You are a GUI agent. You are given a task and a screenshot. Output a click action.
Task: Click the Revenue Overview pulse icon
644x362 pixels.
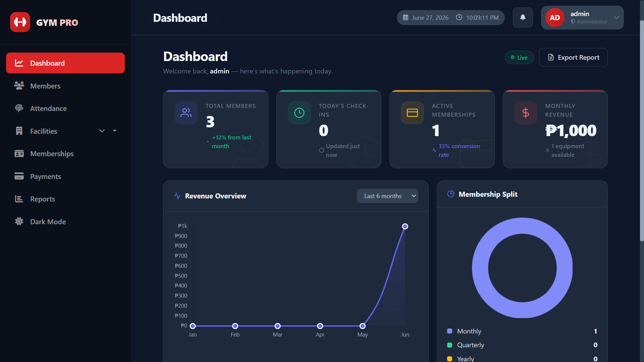click(177, 196)
